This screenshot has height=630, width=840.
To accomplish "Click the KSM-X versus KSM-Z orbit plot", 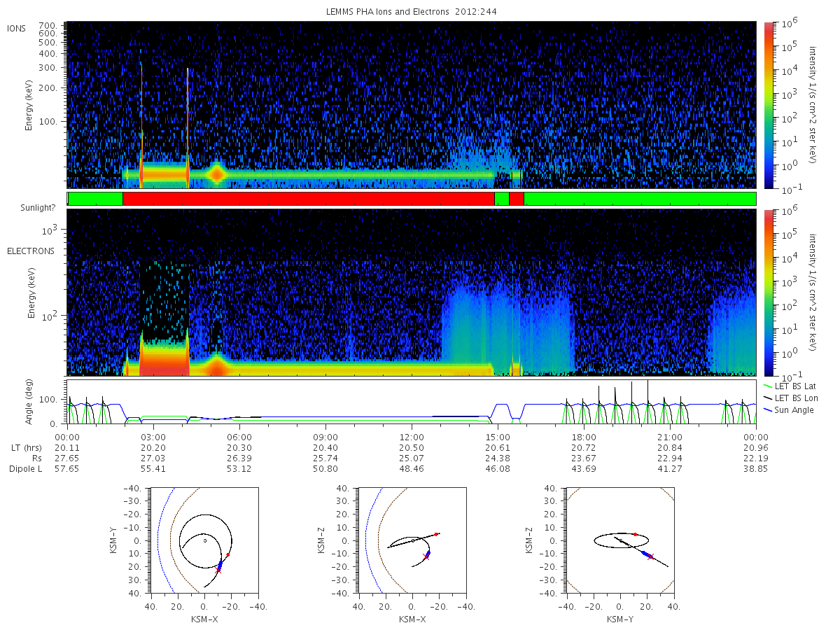I will 412,540.
